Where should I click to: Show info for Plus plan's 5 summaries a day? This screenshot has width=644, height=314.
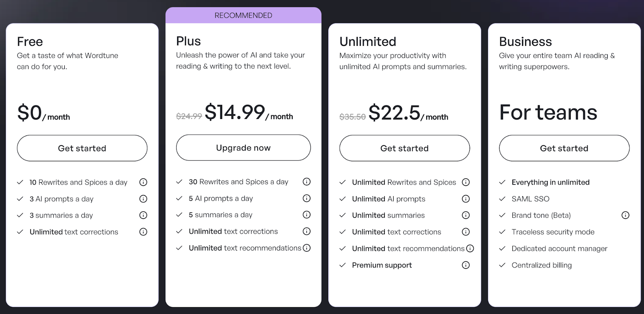pyautogui.click(x=306, y=215)
